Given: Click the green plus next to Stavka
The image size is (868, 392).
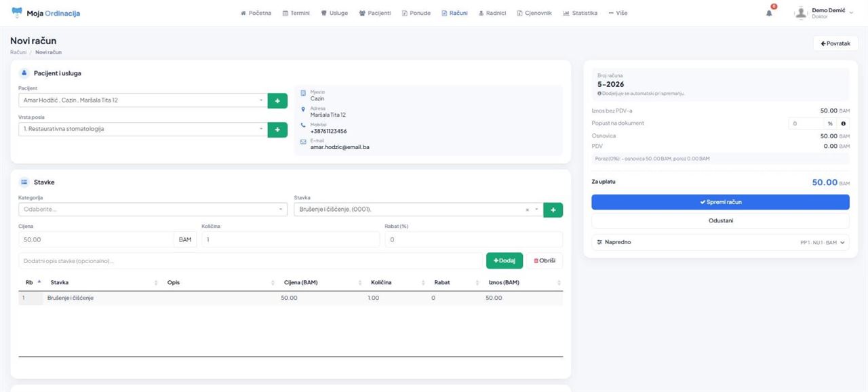Looking at the screenshot, I should tap(553, 210).
